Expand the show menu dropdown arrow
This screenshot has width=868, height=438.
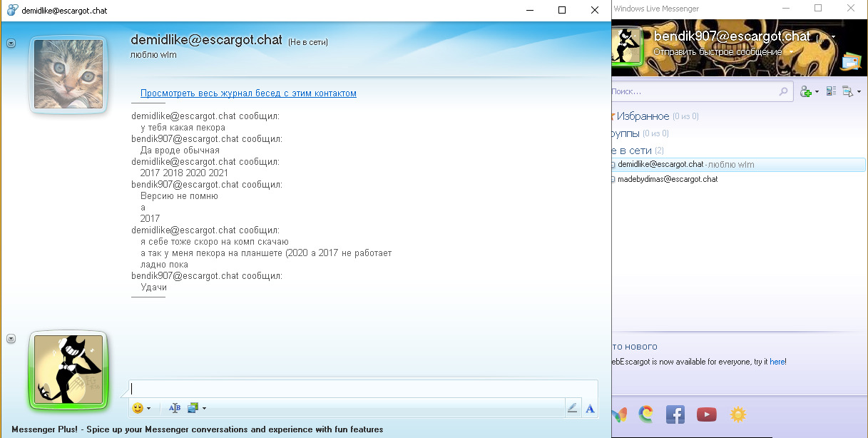pyautogui.click(x=859, y=91)
